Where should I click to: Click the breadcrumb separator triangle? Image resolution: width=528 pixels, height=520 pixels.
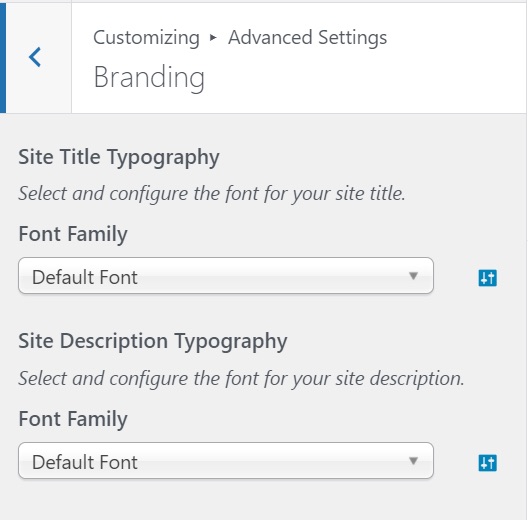point(213,37)
